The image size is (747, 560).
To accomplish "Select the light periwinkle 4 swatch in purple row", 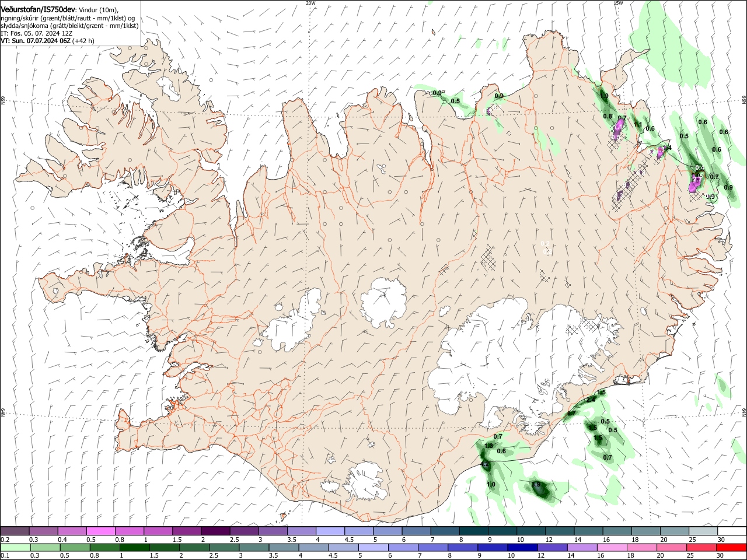I will 330,531.
